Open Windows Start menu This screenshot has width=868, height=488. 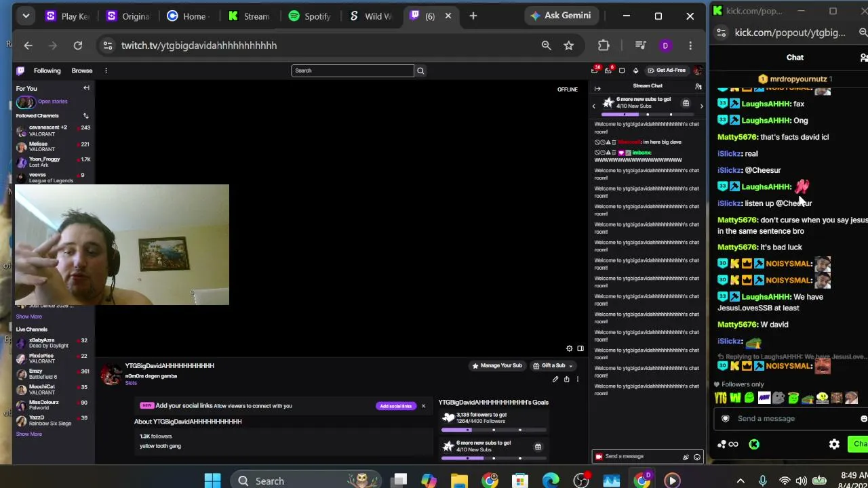coord(212,481)
